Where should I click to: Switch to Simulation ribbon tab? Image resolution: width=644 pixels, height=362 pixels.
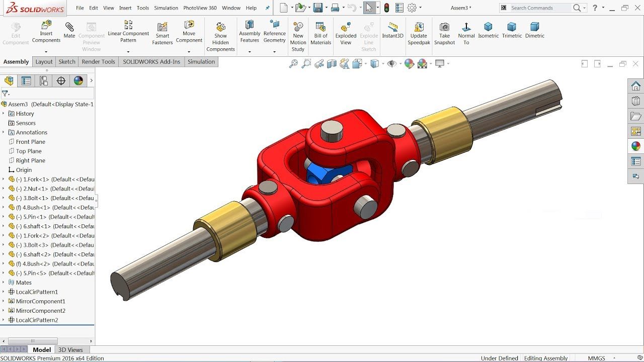(201, 62)
